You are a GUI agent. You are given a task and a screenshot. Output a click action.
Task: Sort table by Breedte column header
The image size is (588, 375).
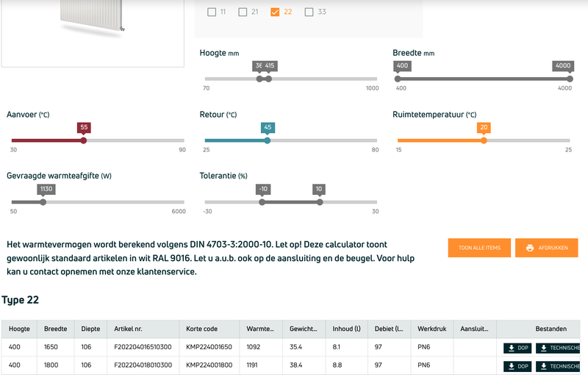(x=56, y=329)
